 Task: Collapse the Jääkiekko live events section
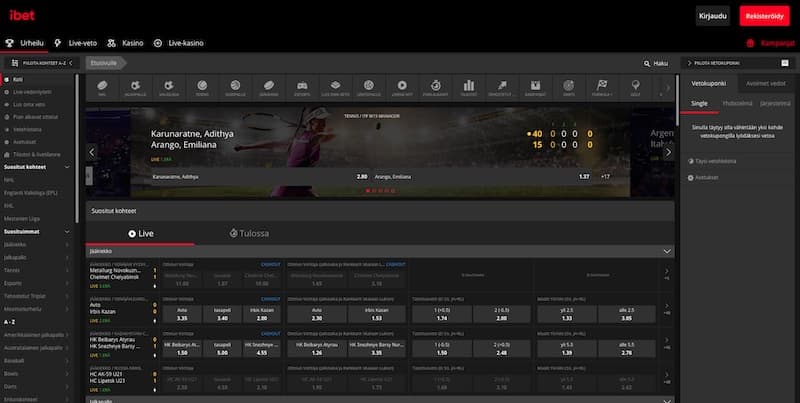(667, 251)
